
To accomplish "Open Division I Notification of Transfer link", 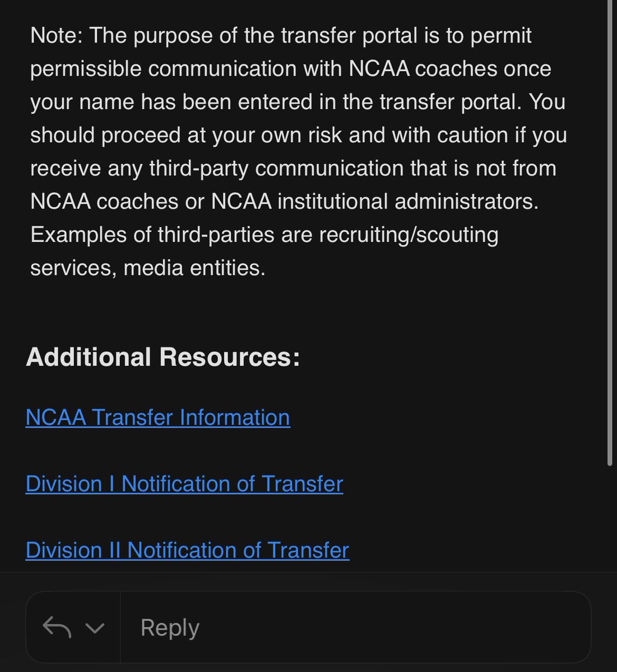I will tap(184, 484).
